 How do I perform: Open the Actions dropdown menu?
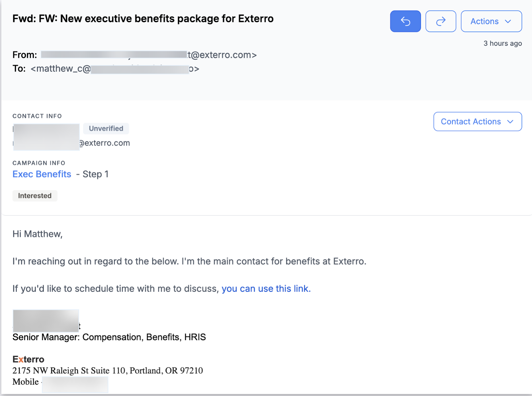491,21
